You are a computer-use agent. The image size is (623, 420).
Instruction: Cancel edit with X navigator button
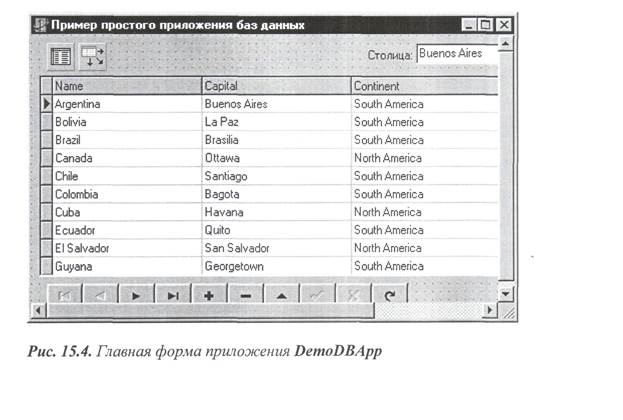(353, 295)
